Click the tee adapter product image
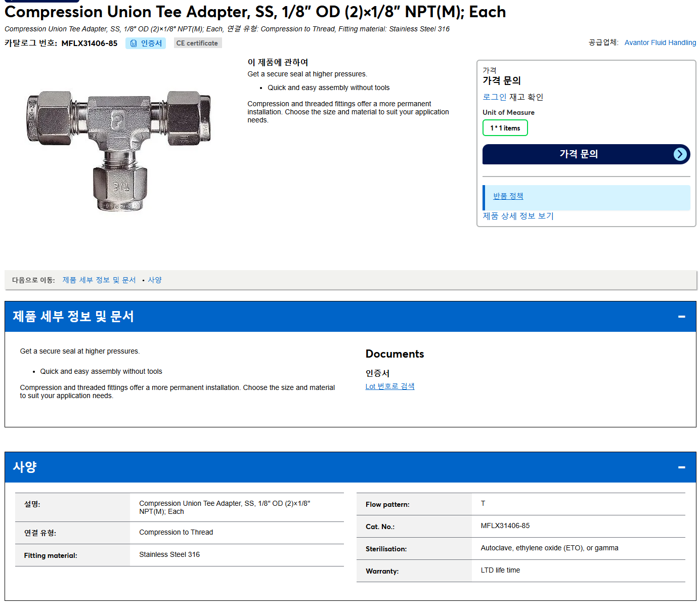Viewport: 700px width, 611px height. pos(119,150)
